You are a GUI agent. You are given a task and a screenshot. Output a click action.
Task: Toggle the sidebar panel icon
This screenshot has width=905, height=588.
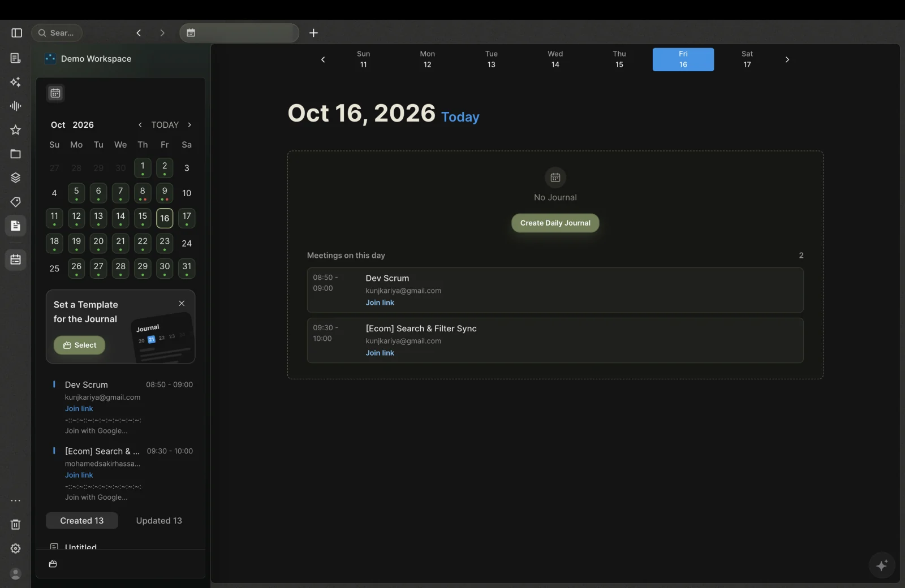pyautogui.click(x=16, y=33)
